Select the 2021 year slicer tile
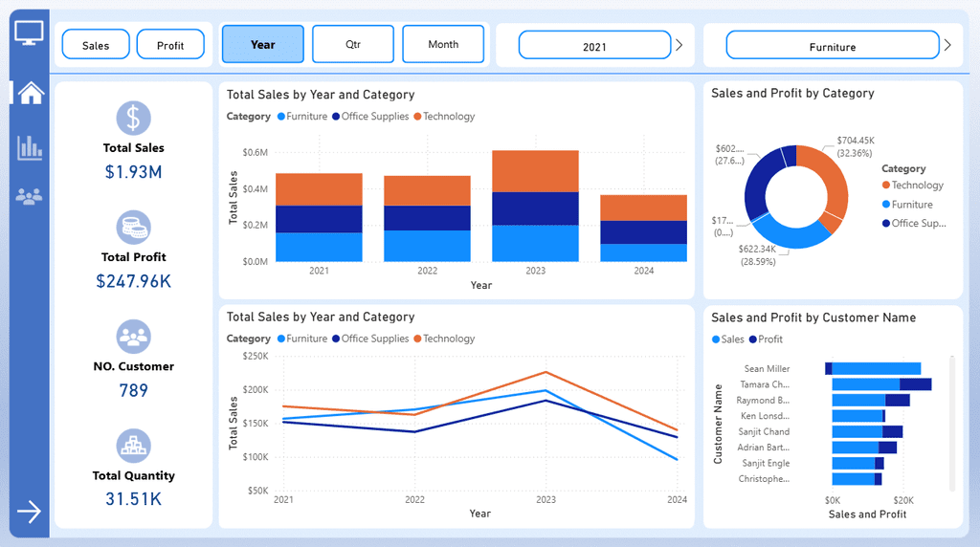The image size is (980, 547). click(594, 46)
